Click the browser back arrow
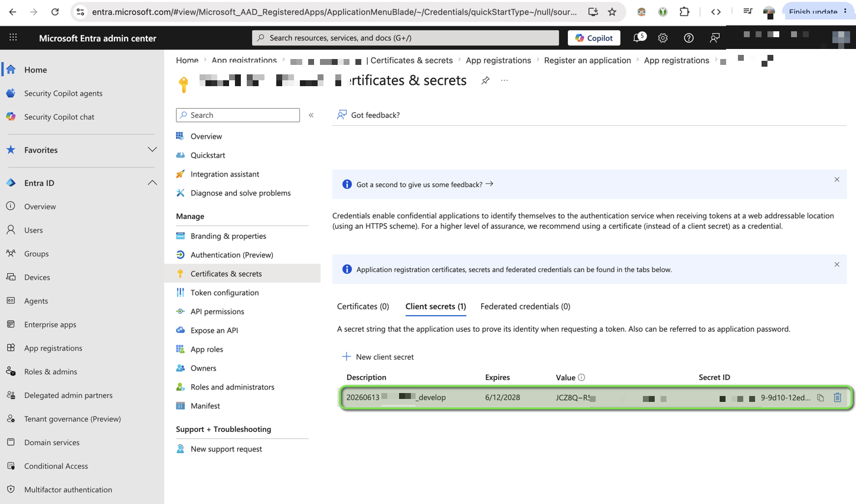 point(12,12)
